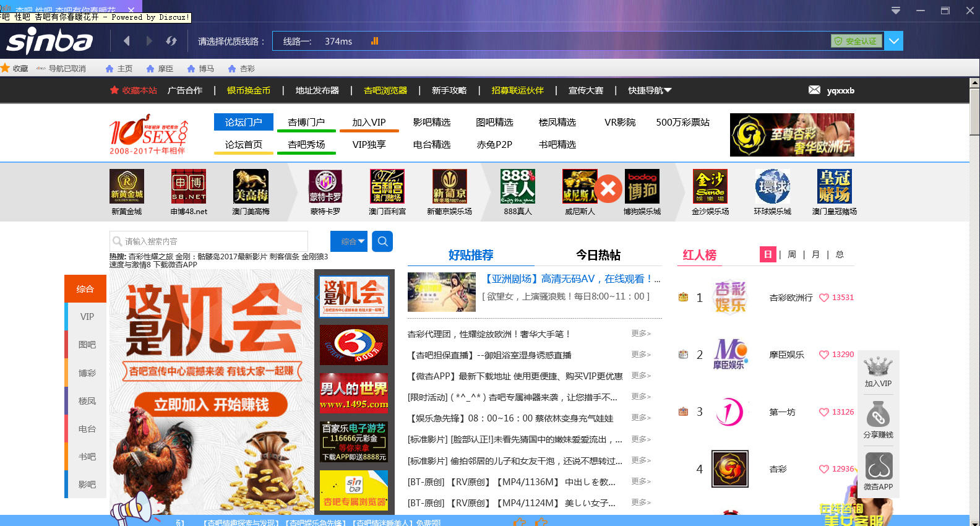Switch 红人榜 ranking to 周
980x526 pixels.
[792, 254]
